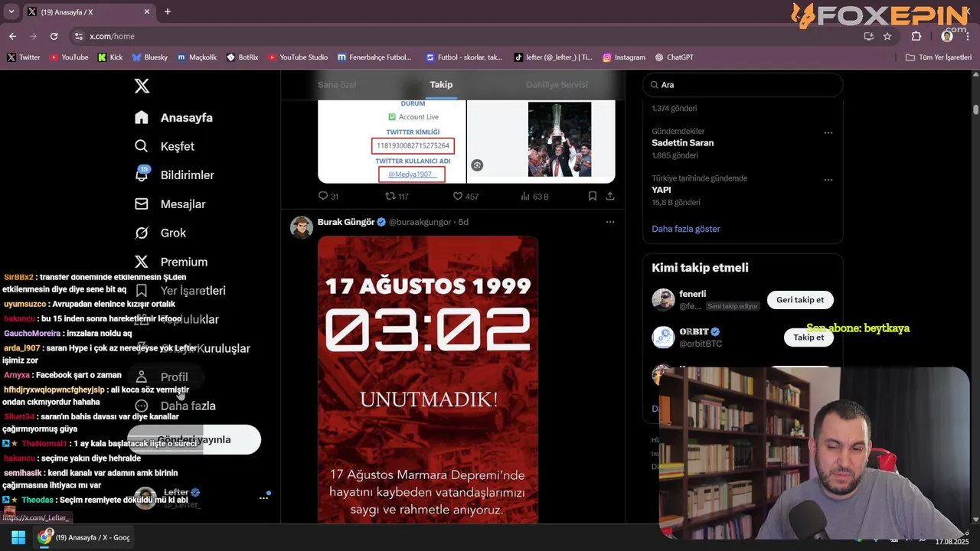Viewport: 980px width, 551px height.
Task: Click the X logo in the sidebar
Action: coord(142,86)
